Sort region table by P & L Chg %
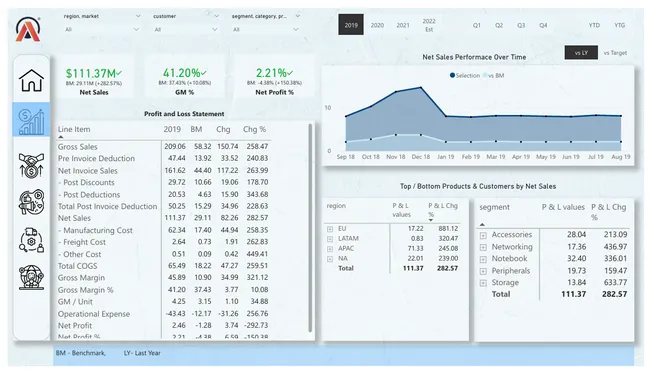Screen dimensions: 650x372 click(x=443, y=210)
